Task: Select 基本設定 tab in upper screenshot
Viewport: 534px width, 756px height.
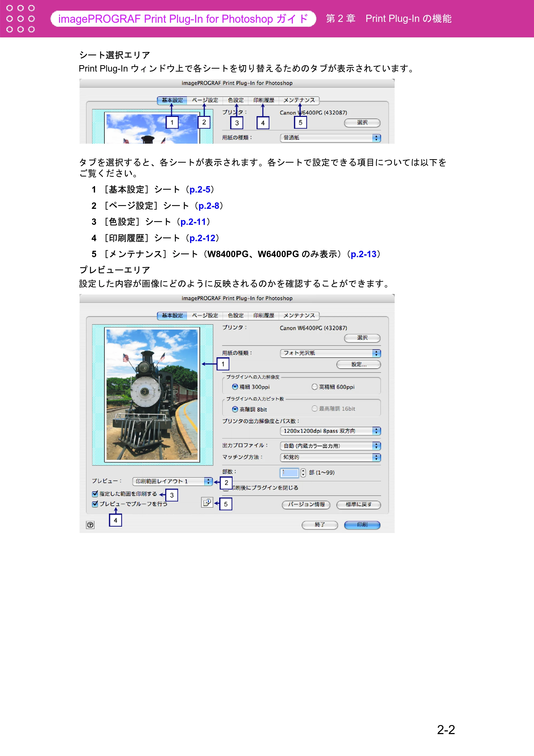Action: pyautogui.click(x=172, y=100)
